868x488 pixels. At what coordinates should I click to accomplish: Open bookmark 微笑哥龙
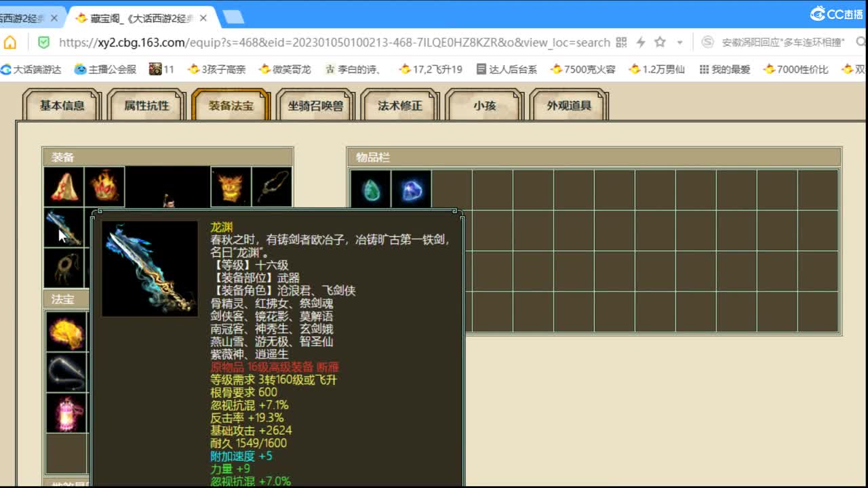pos(285,69)
